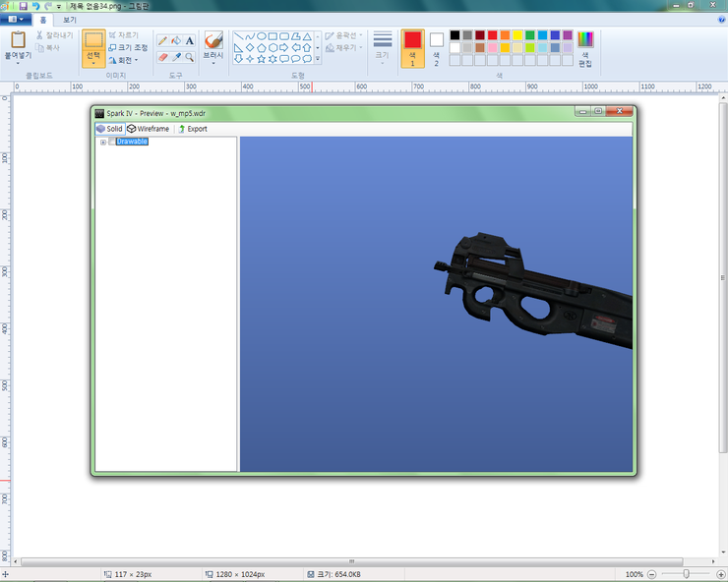Choose the Triangle shape
Viewport: 728px width, 582px height.
click(307, 36)
